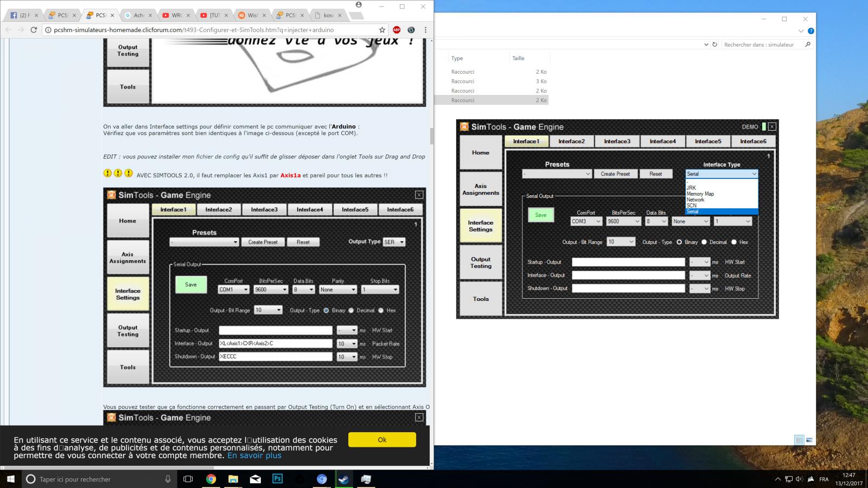Open the Windows Start menu
The width and height of the screenshot is (868, 488).
coord(10,479)
